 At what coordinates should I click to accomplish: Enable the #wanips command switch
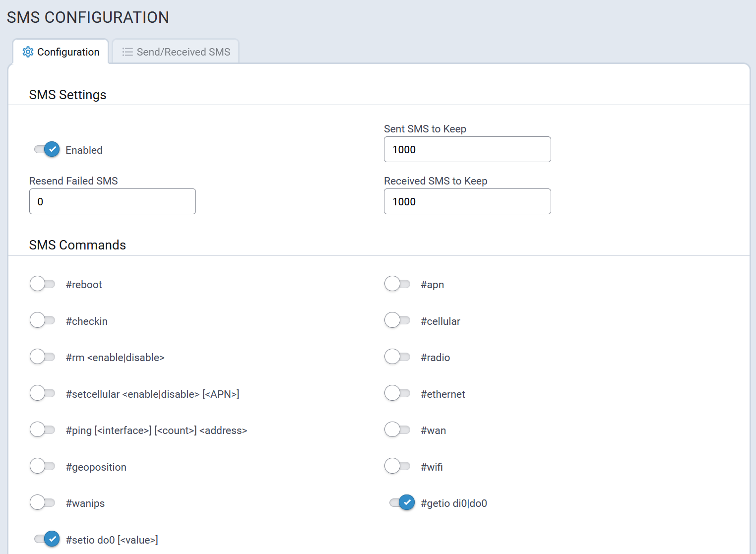[x=43, y=503]
